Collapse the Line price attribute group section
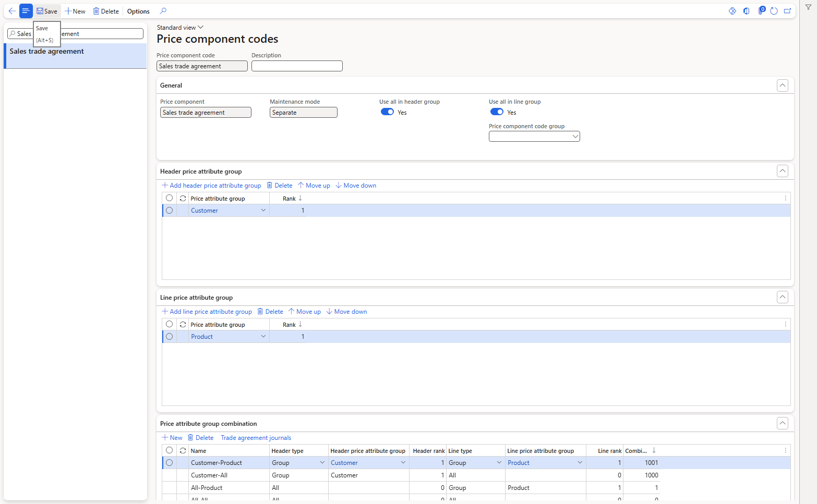Image resolution: width=817 pixels, height=504 pixels. point(783,297)
